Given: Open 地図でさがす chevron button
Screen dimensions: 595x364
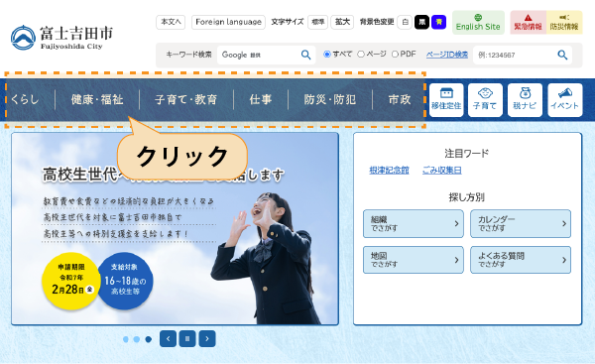Looking at the screenshot, I should pos(414,260).
